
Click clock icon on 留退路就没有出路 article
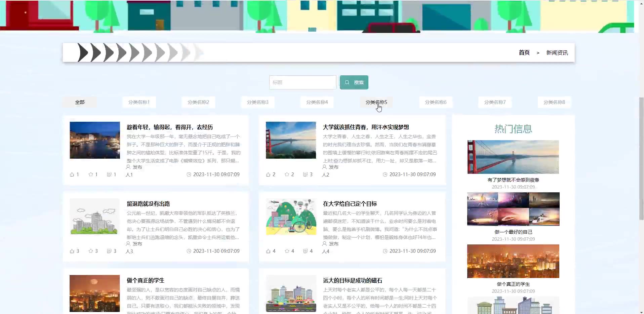click(189, 251)
